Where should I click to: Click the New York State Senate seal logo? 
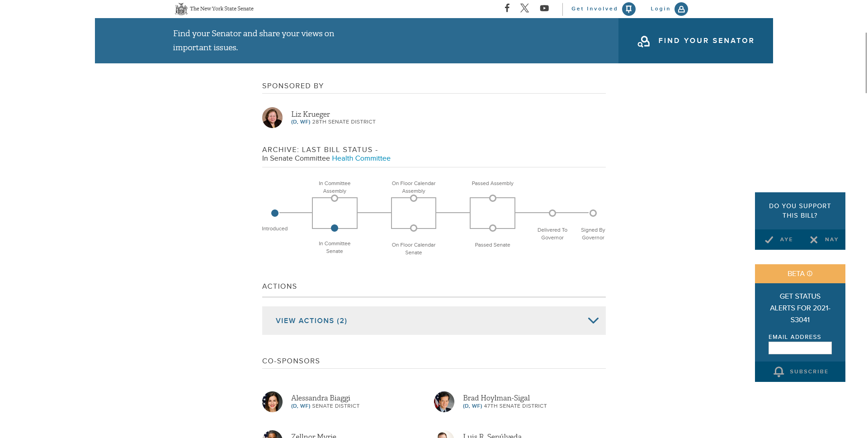[181, 9]
